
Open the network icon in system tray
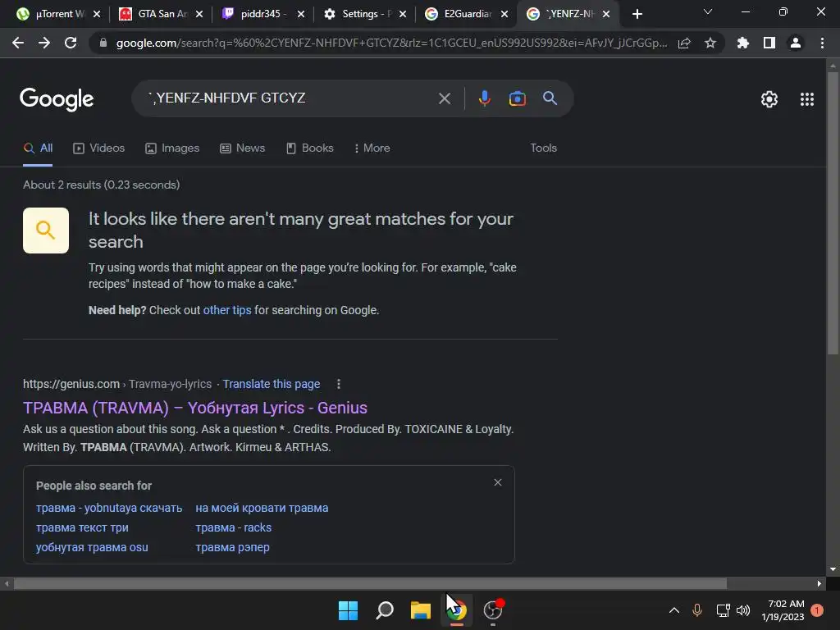pyautogui.click(x=723, y=610)
